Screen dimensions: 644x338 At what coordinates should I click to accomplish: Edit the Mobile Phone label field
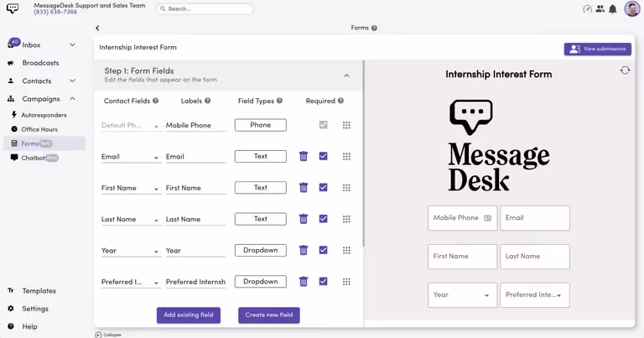pos(196,125)
